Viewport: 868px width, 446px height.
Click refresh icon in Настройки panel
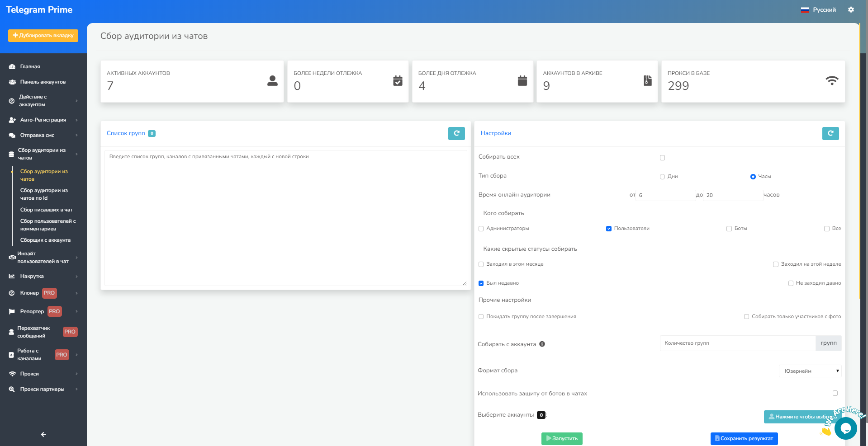[x=830, y=133]
